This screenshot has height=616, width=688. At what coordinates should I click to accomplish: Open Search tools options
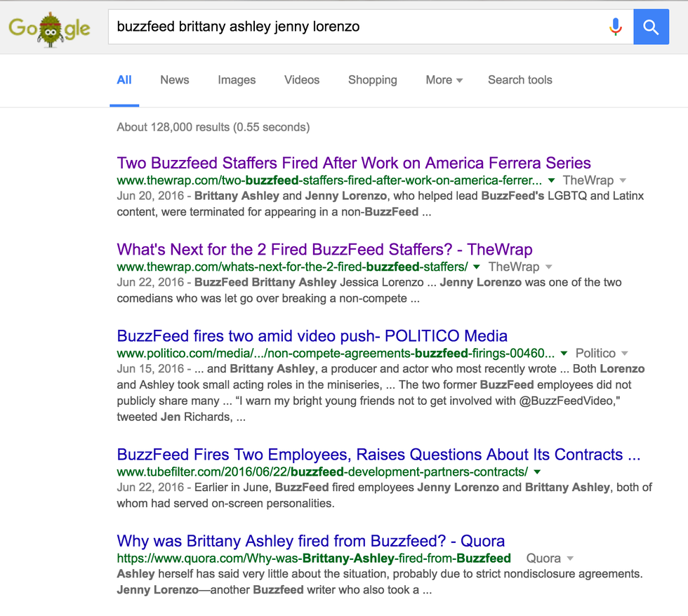click(x=520, y=80)
